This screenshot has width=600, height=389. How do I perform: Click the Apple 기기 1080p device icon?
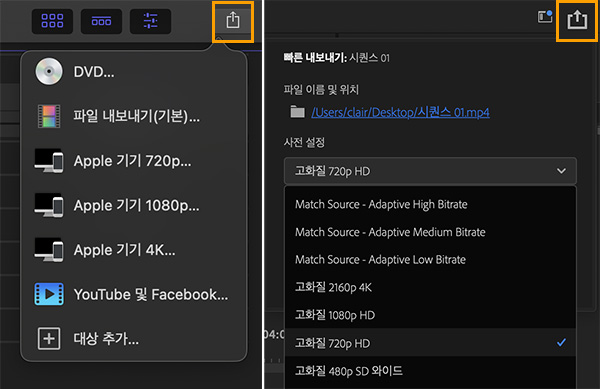click(x=49, y=205)
